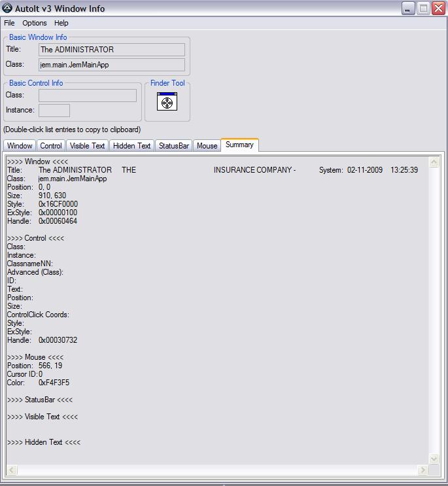Click the 'Handle: 0x00060464' line
The height and width of the screenshot is (486, 448).
coord(42,221)
